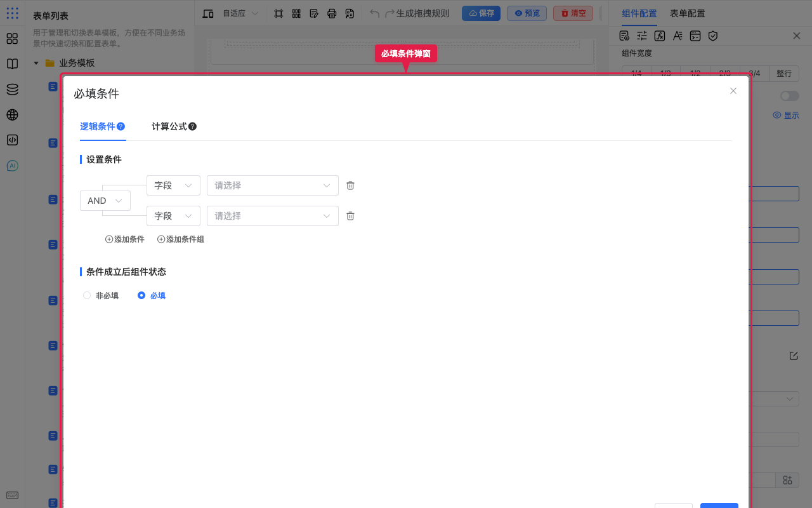Switch to the 组件配置 tab
This screenshot has height=508, width=812.
(x=639, y=13)
